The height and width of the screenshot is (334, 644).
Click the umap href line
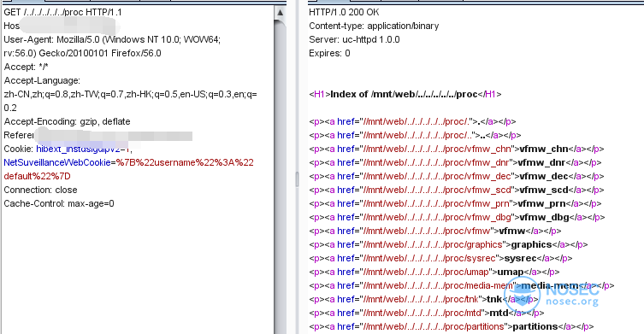pyautogui.click(x=434, y=272)
